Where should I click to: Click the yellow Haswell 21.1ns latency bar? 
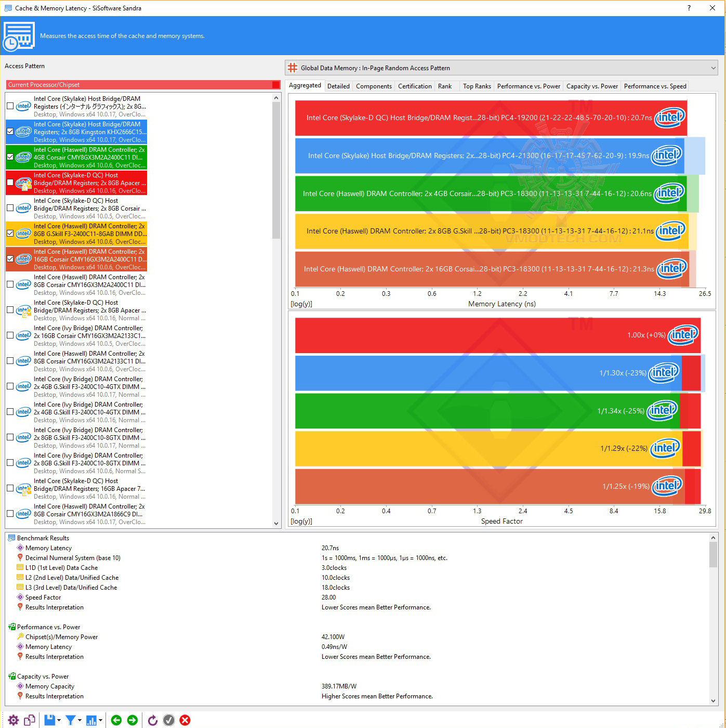pyautogui.click(x=492, y=231)
